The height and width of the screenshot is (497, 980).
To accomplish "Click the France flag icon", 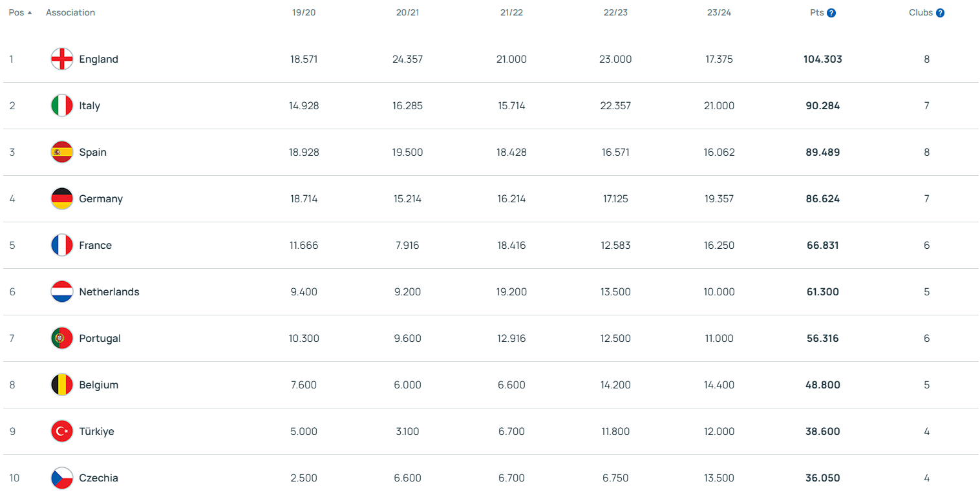I will pos(61,245).
